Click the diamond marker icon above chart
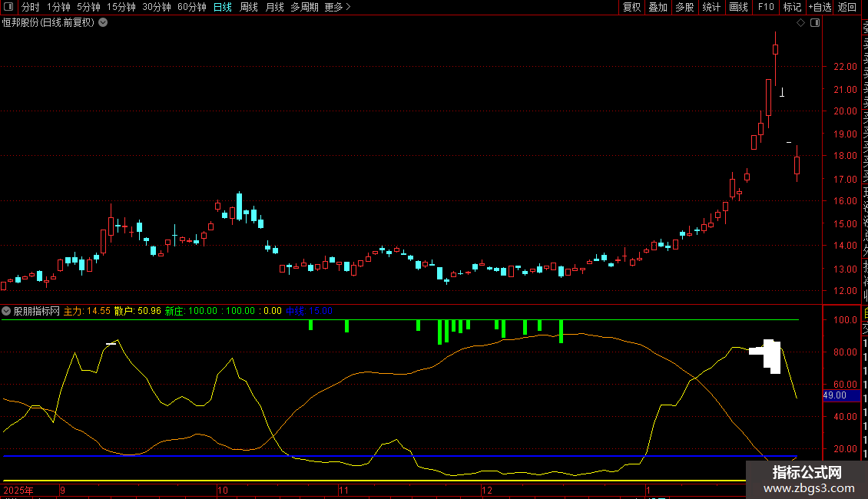 tap(800, 23)
